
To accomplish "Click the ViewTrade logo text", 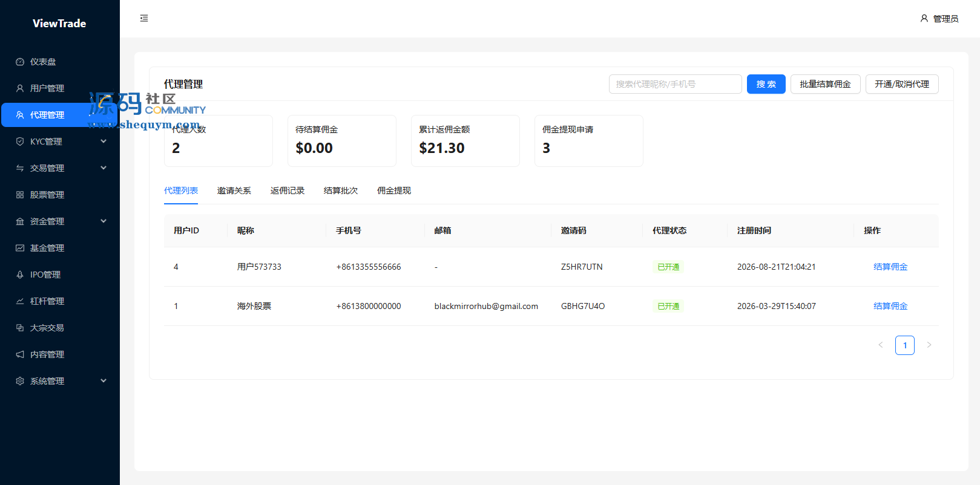I will pos(59,24).
